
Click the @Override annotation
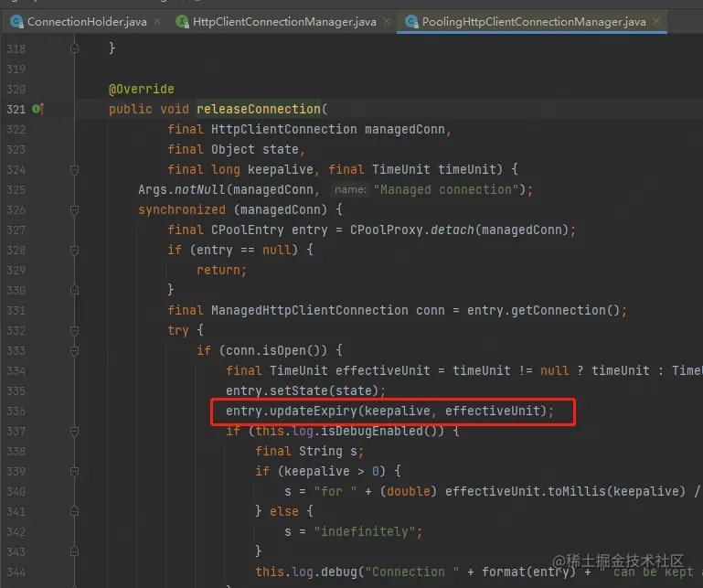141,89
